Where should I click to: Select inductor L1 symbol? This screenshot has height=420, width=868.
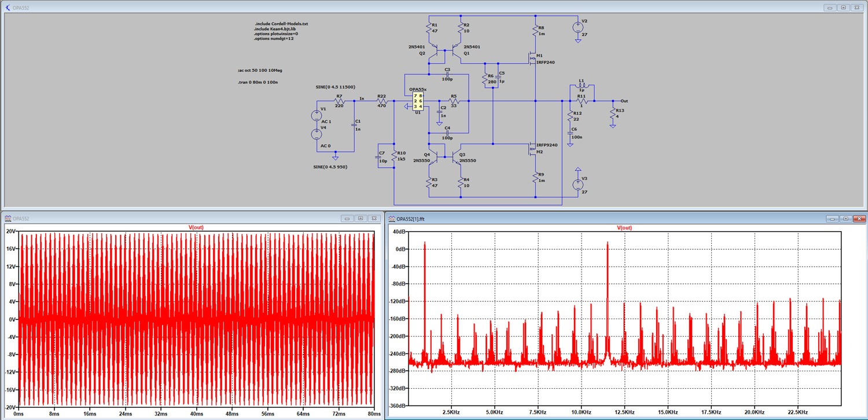click(582, 86)
